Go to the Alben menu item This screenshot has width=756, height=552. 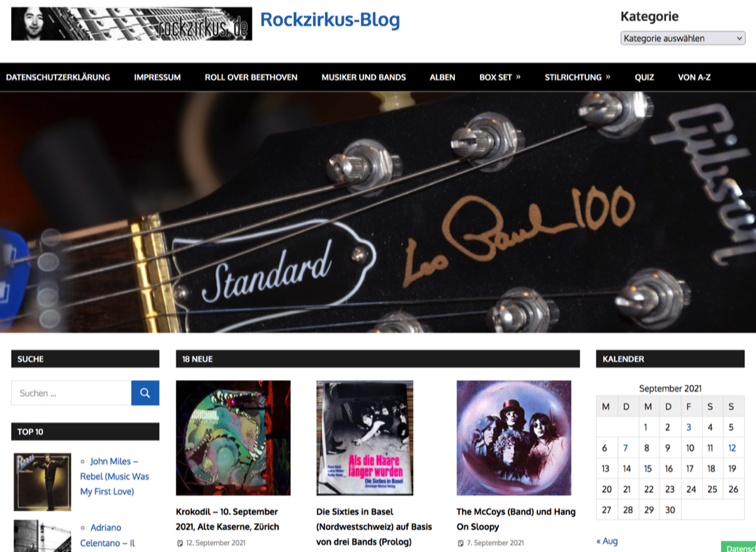442,78
